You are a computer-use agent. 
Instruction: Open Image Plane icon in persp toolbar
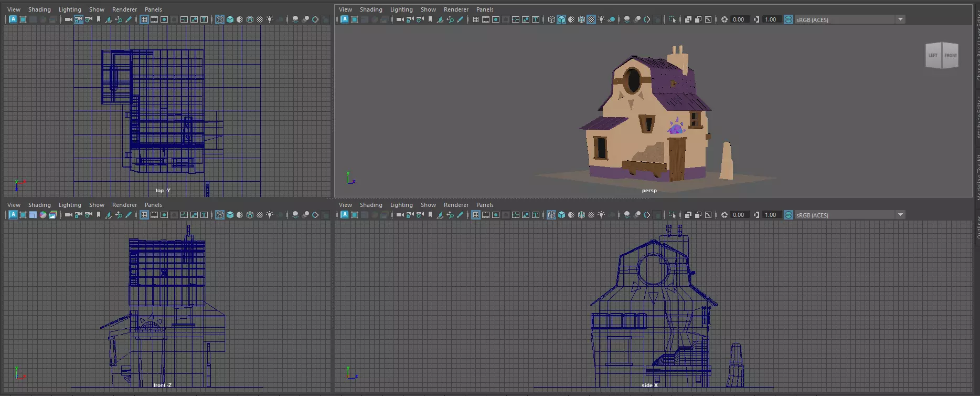[x=440, y=19]
